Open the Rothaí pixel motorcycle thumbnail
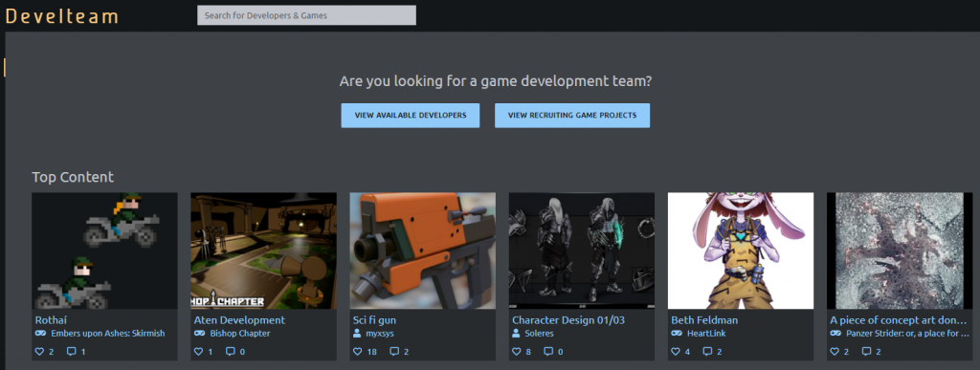Screen dimensions: 980x370 pos(104,250)
